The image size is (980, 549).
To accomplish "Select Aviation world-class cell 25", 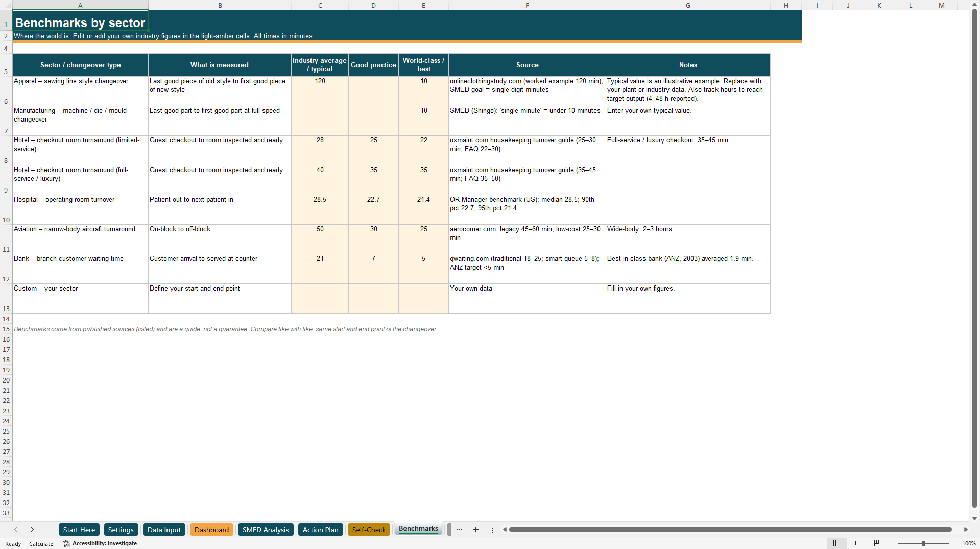I will pyautogui.click(x=424, y=239).
